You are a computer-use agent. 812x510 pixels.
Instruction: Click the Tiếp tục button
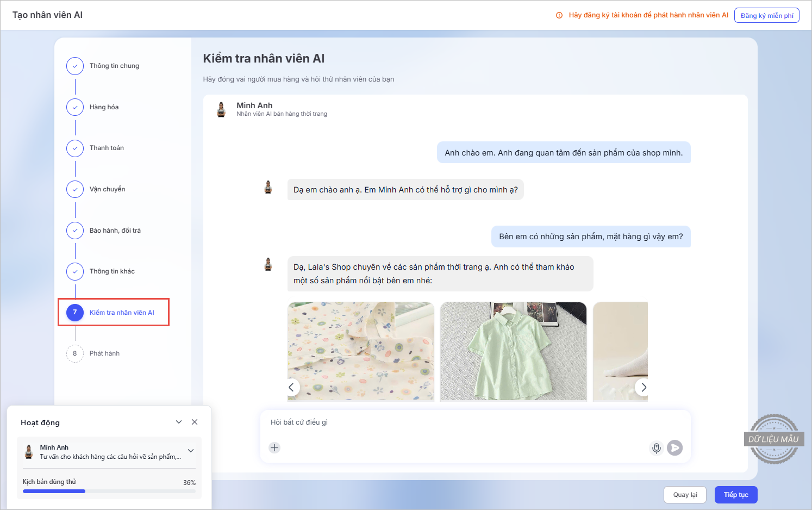pyautogui.click(x=735, y=495)
